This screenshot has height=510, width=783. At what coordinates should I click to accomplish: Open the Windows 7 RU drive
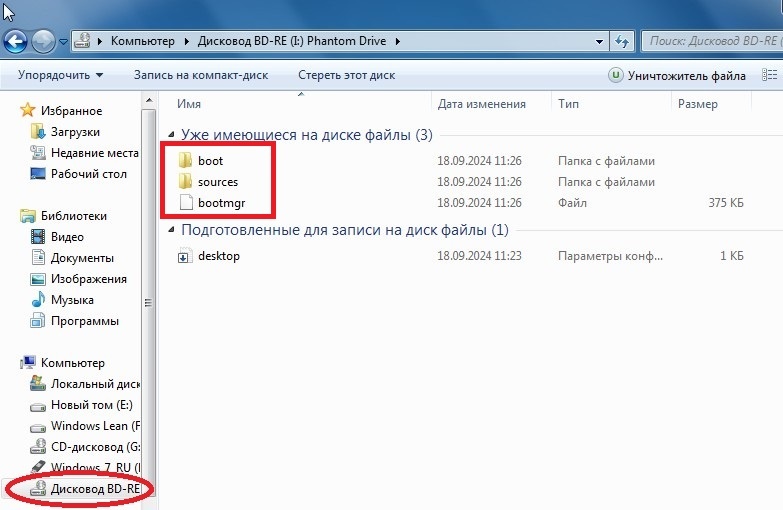95,468
